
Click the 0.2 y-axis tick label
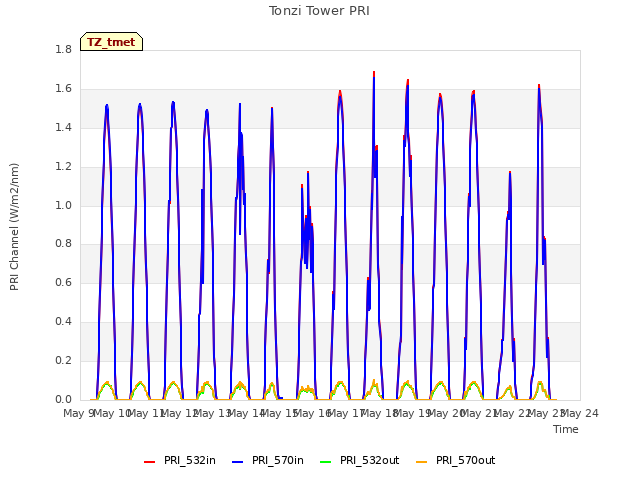tap(64, 360)
